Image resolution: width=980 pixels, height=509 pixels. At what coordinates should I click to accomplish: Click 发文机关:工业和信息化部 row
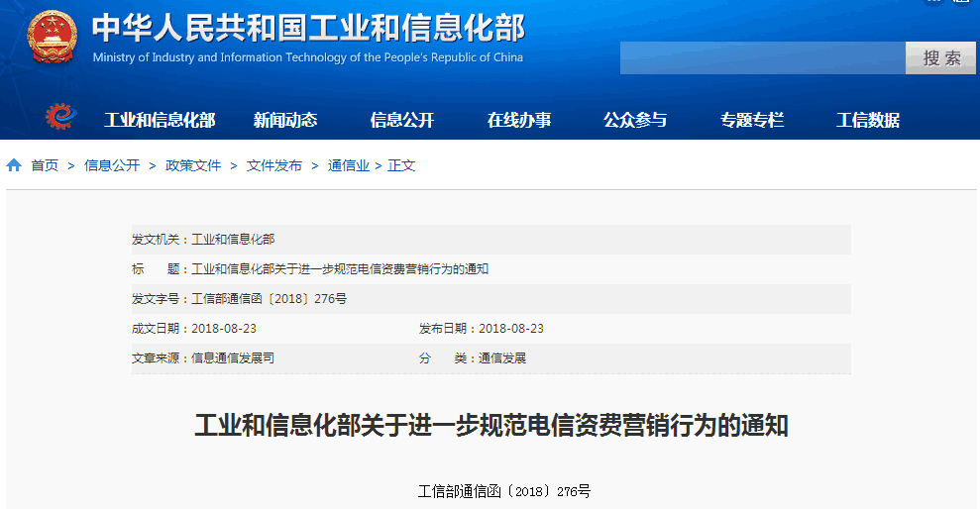490,240
